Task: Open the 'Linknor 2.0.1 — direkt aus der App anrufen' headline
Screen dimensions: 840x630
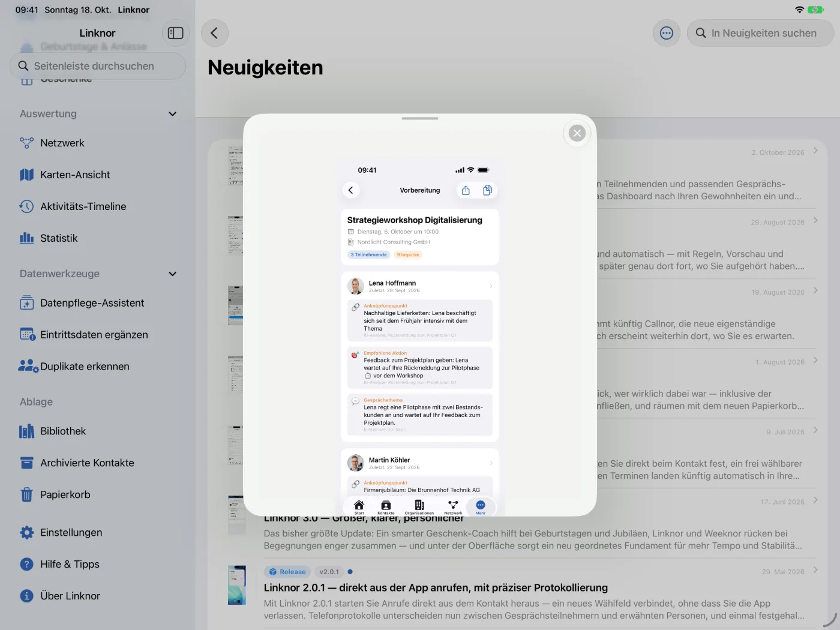Action: point(436,588)
